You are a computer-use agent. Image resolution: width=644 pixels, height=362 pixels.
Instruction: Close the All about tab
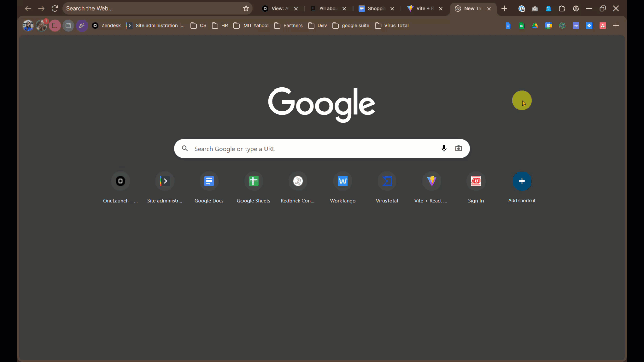coord(344,9)
